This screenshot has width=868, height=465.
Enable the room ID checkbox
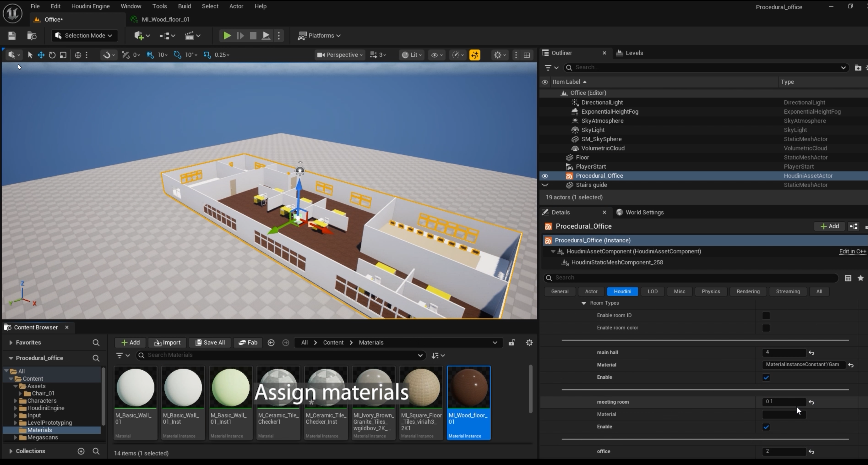766,316
